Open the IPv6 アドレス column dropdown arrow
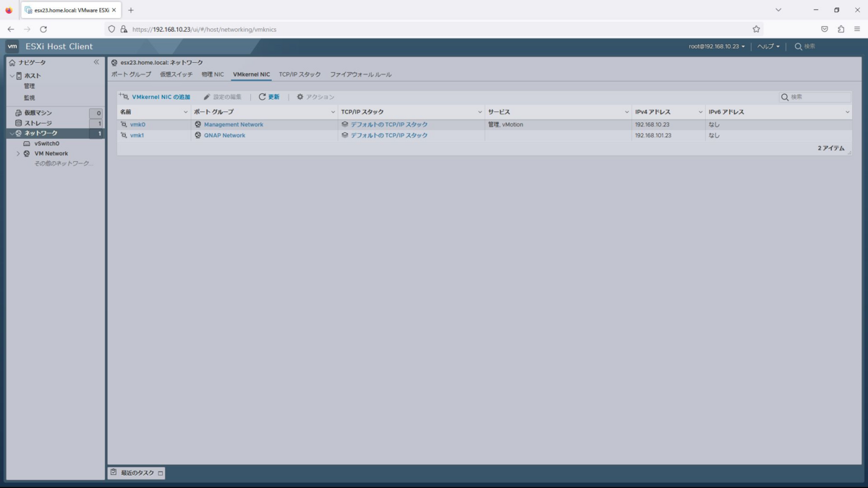Image resolution: width=868 pixels, height=488 pixels. click(x=848, y=113)
